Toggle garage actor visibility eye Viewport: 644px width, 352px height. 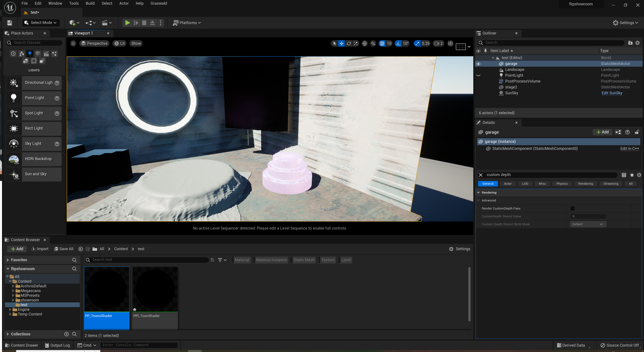coord(478,64)
